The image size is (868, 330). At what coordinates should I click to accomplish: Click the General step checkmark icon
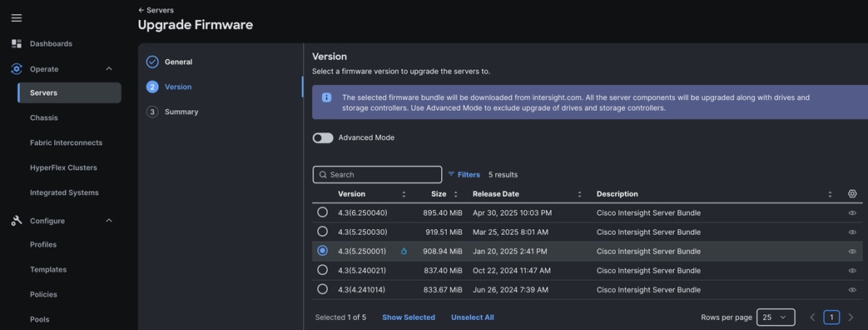[x=152, y=62]
